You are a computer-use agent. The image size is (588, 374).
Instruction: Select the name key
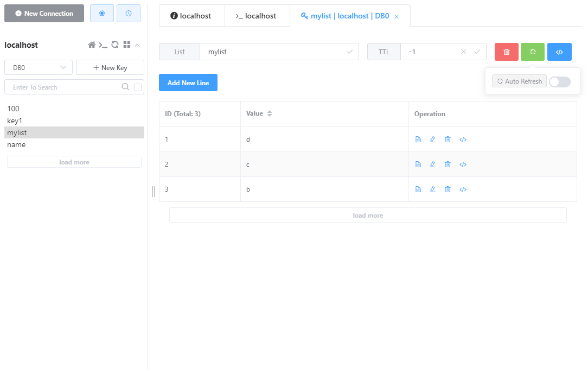point(74,145)
